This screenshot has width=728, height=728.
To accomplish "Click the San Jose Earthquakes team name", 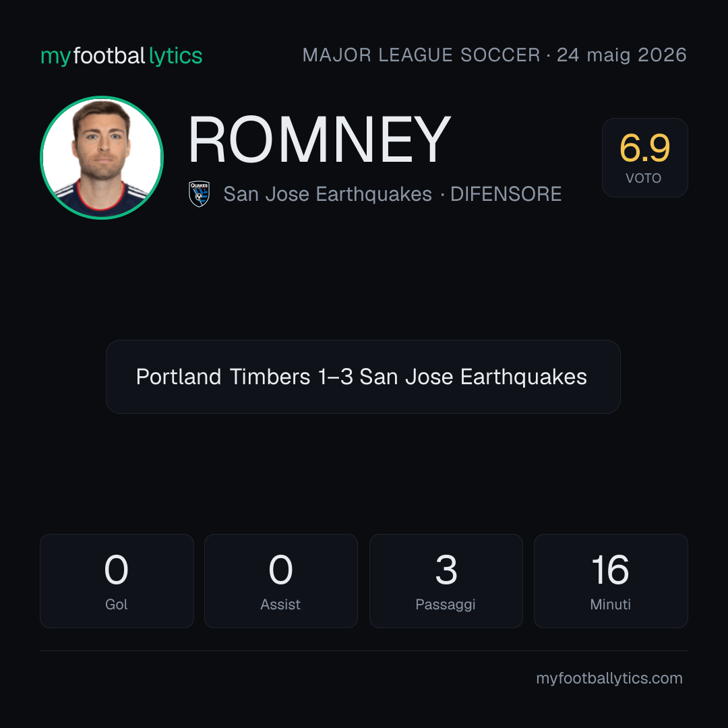I will [x=328, y=194].
